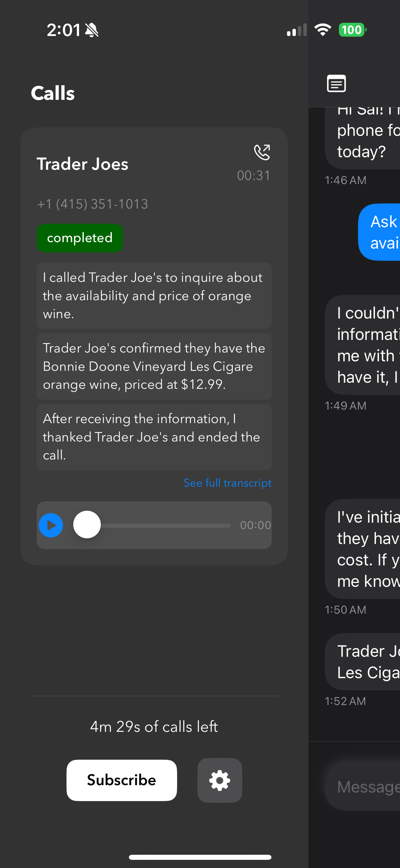Tap the silent mode bell icon
This screenshot has height=868, width=400.
pyautogui.click(x=92, y=30)
